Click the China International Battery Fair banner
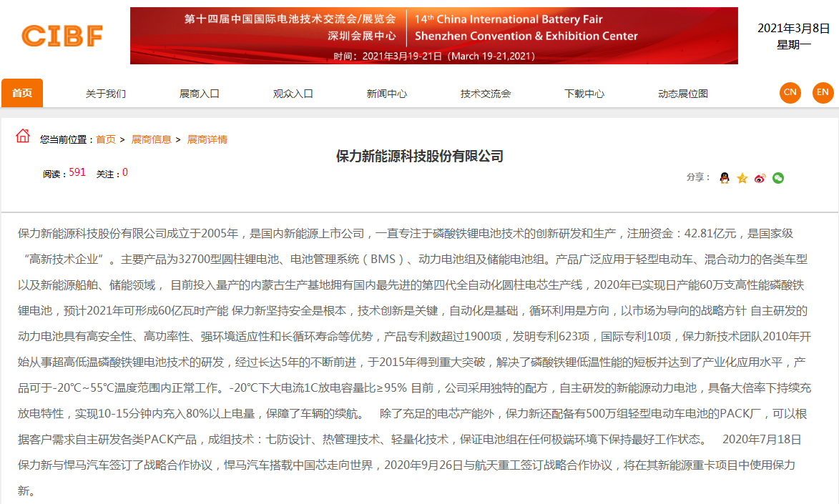839x504 pixels. [x=434, y=36]
